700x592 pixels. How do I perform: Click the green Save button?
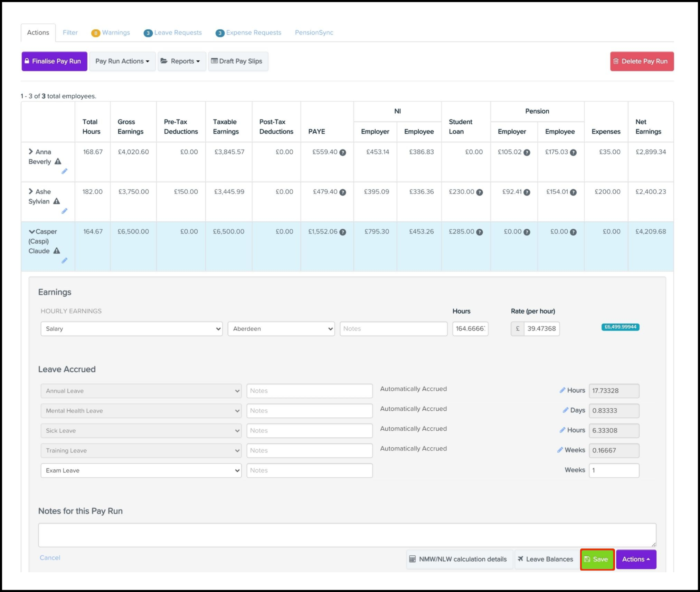(x=597, y=559)
